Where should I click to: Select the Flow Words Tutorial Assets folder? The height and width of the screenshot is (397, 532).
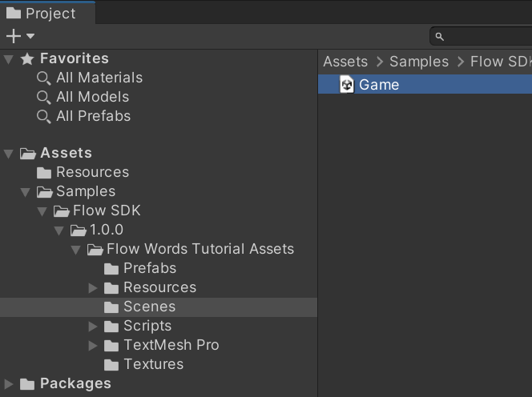199,249
